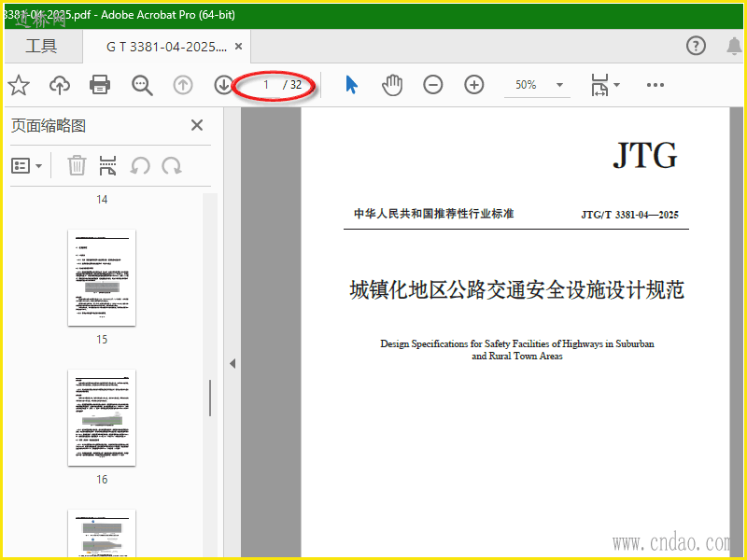The image size is (747, 560).
Task: Click the JTG/T 3381-04—2025 standard number
Action: pos(629,215)
